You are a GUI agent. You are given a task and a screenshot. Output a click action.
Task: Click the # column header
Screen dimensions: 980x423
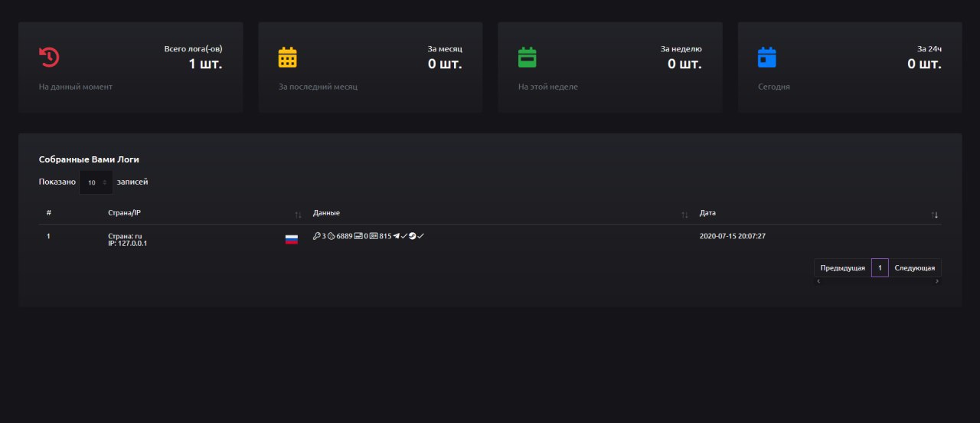49,212
